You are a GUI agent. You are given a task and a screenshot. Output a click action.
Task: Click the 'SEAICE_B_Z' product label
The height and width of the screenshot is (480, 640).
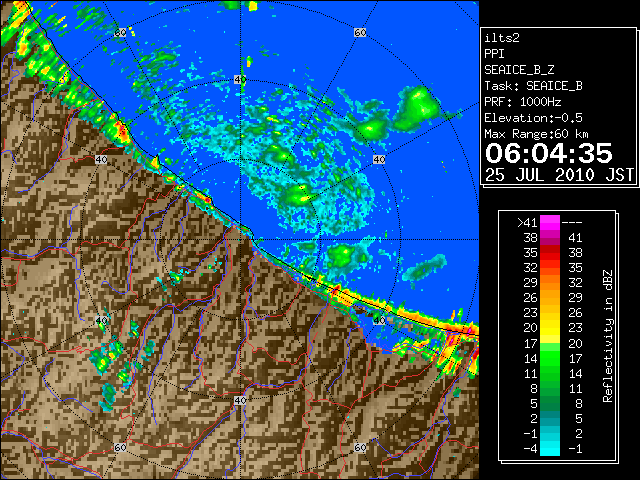click(519, 70)
